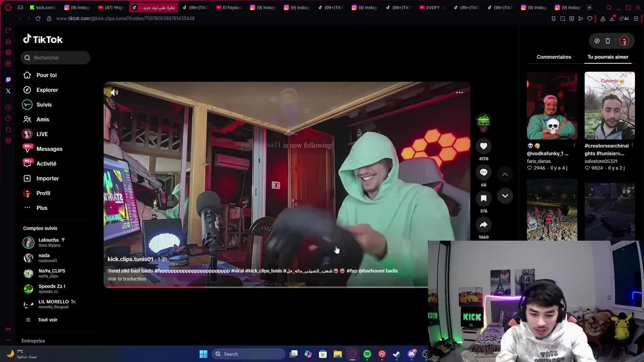
Task: Open creator avatar beside the video
Action: [x=484, y=120]
